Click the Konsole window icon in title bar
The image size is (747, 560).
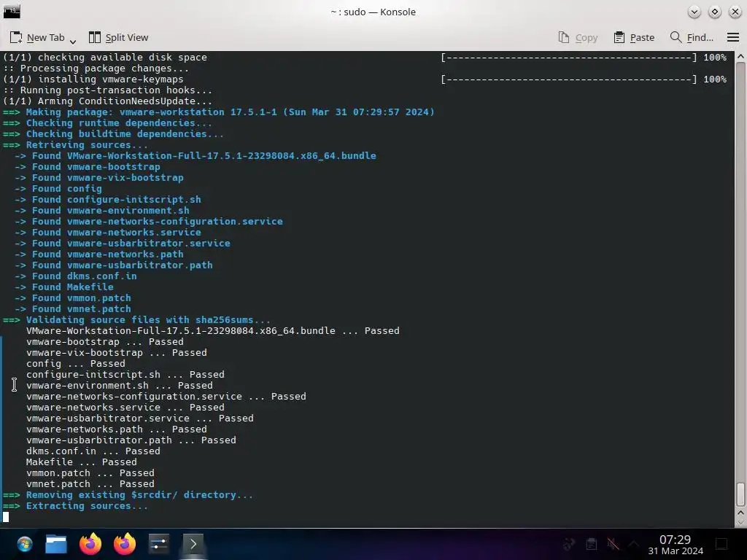12,12
